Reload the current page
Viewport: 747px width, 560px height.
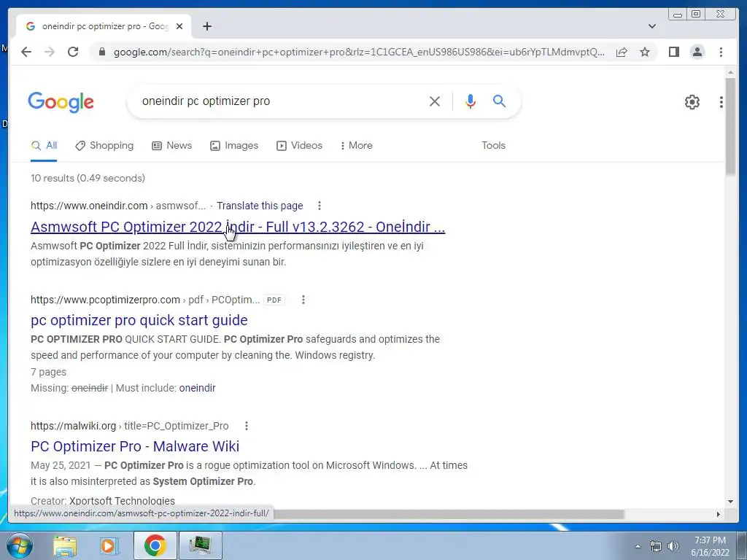(x=73, y=52)
